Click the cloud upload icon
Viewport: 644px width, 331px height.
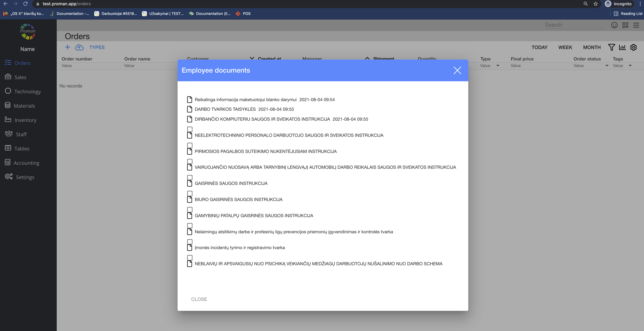click(79, 47)
